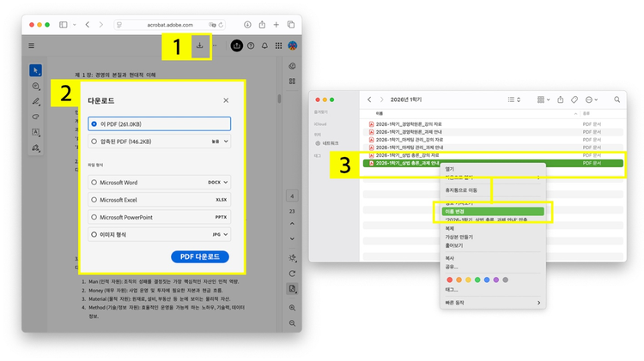Open Finder view mode switcher (list view)

coord(513,99)
